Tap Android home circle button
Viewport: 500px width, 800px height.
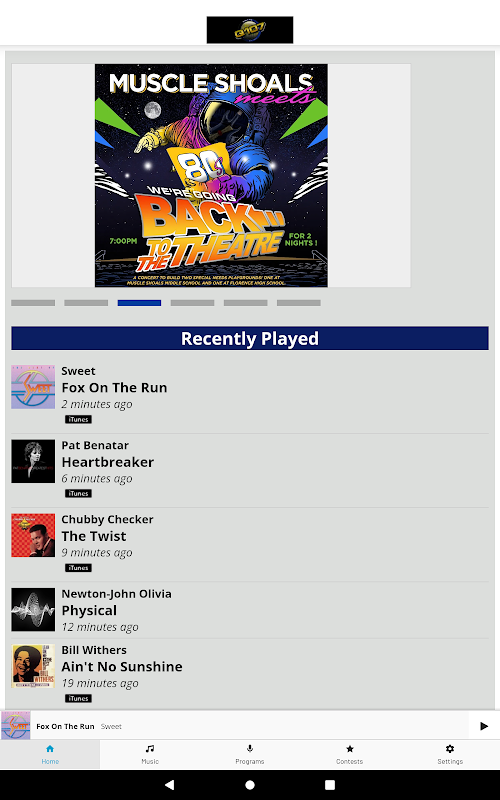pos(250,785)
